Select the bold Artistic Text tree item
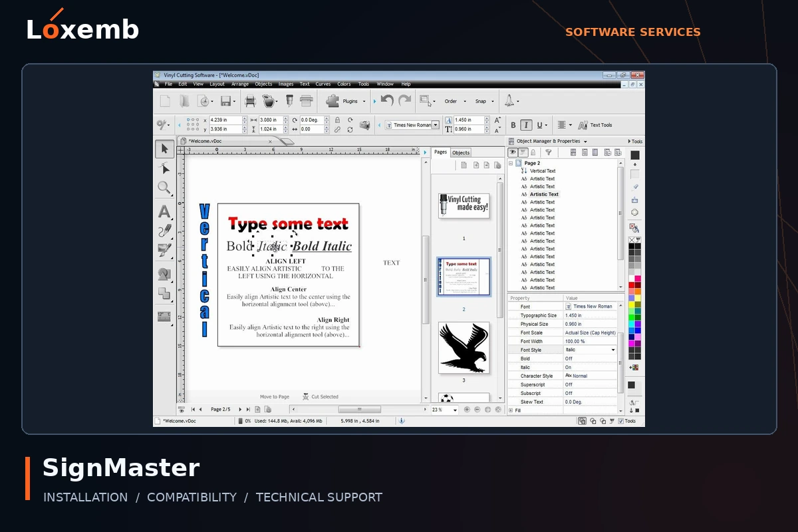Image resolution: width=798 pixels, height=532 pixels. (x=544, y=194)
